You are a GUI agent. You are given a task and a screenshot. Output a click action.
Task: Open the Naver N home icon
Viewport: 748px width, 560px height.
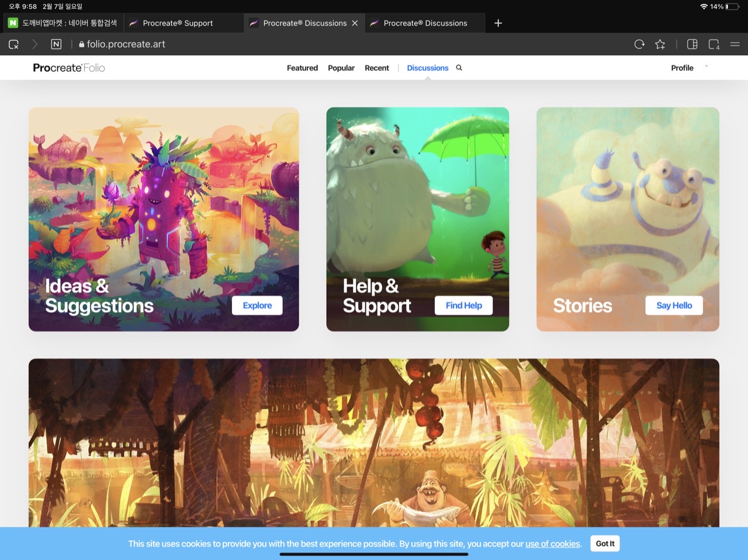pyautogui.click(x=56, y=44)
